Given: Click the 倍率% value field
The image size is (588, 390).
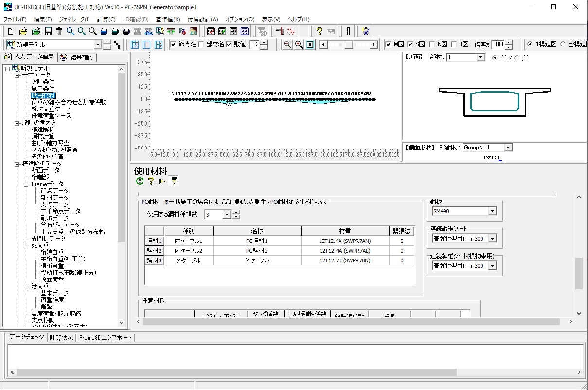Looking at the screenshot, I should pos(498,45).
